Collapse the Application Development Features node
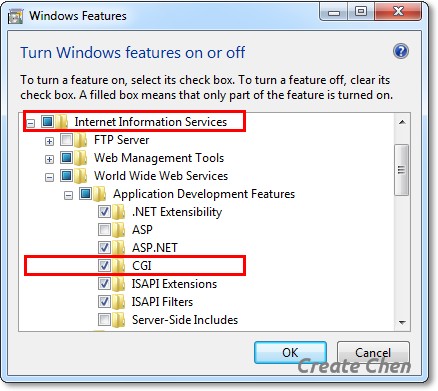 [68, 195]
